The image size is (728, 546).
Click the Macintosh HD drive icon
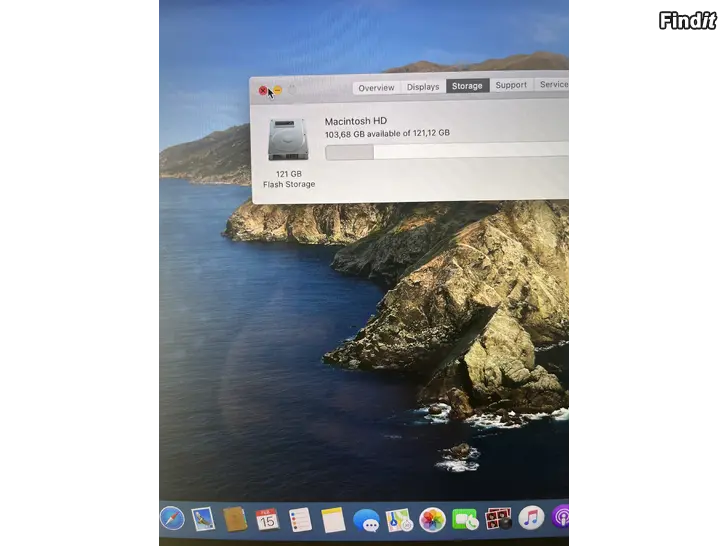pyautogui.click(x=288, y=140)
